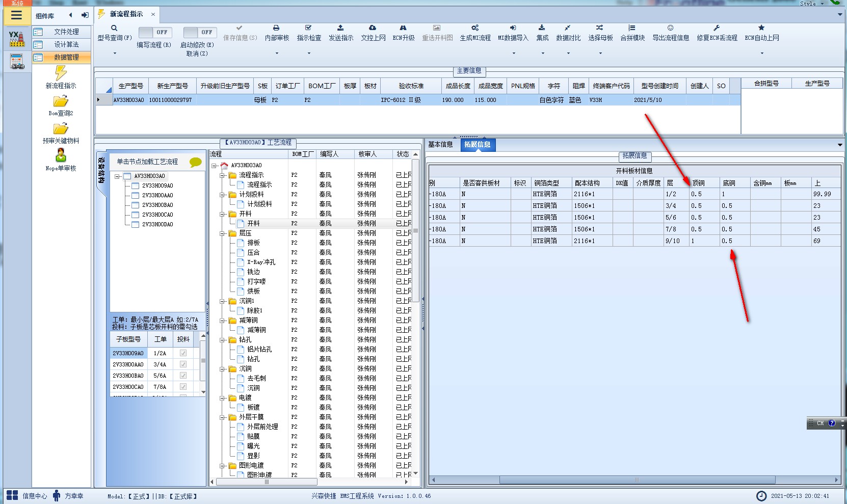Click the ECN自动上网 star icon
This screenshot has width=847, height=504.
[761, 28]
